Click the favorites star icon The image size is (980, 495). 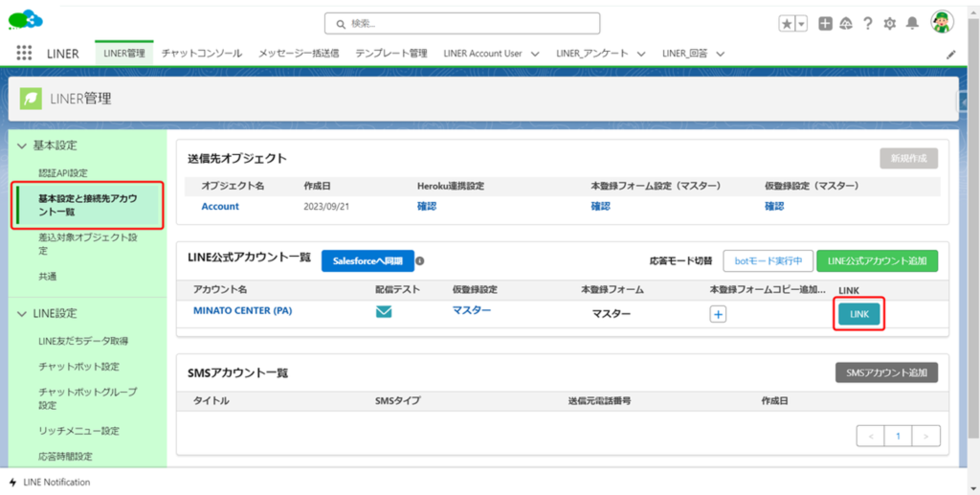(787, 24)
